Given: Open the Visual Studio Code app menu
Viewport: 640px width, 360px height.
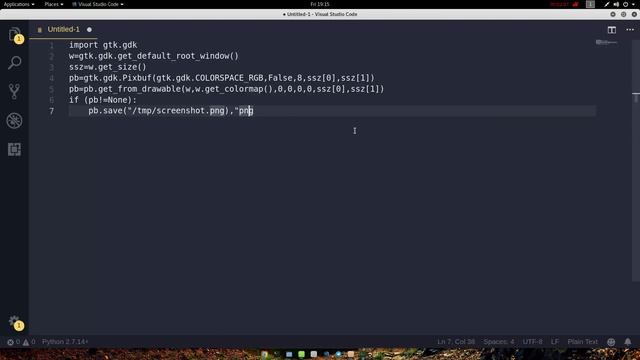Looking at the screenshot, I should (98, 4).
